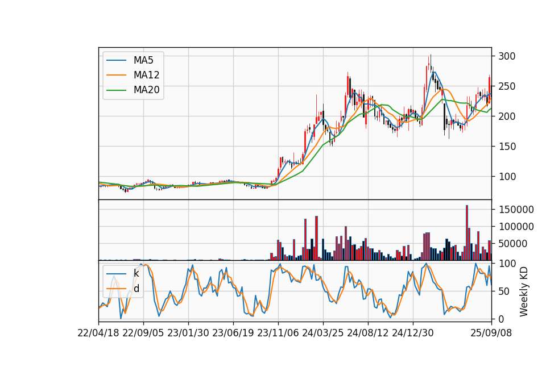
Task: Click the green MA20 legend line sample
Action: tap(116, 90)
